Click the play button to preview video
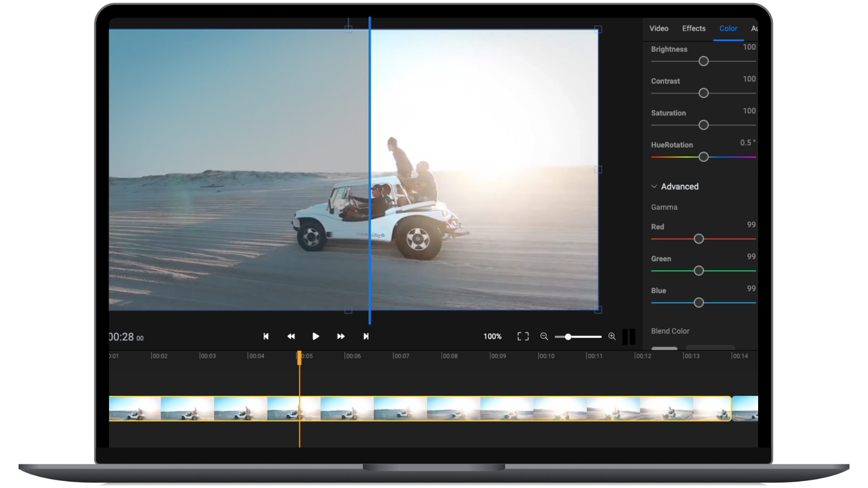The width and height of the screenshot is (868, 488). pos(315,337)
